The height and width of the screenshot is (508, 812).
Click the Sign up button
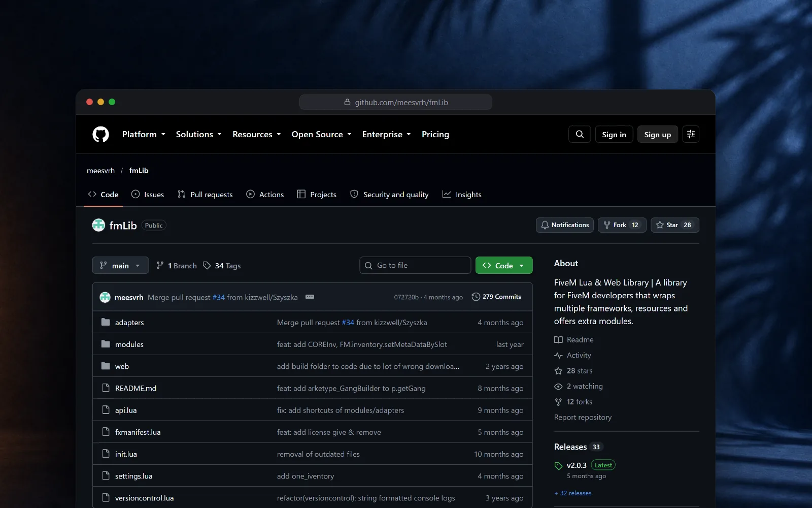click(x=657, y=134)
